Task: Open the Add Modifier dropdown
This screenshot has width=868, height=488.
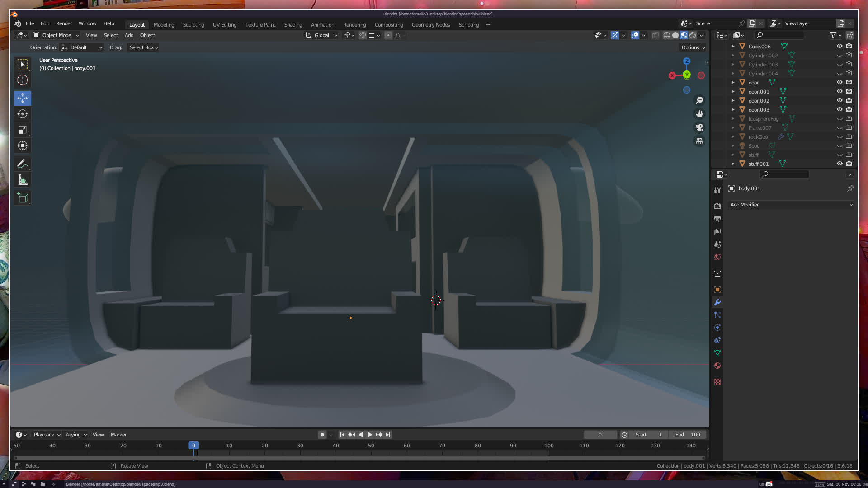Action: (x=791, y=205)
